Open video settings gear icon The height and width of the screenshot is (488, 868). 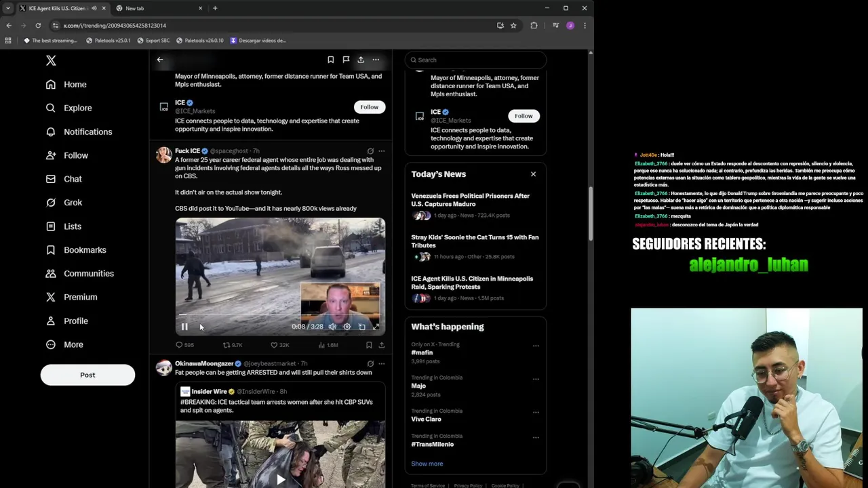click(347, 327)
